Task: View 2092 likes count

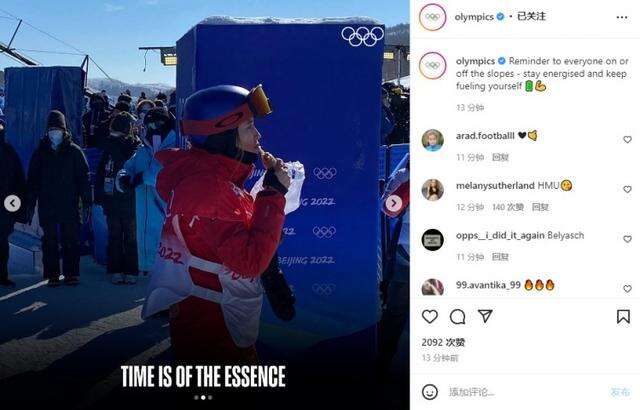Action: point(443,342)
